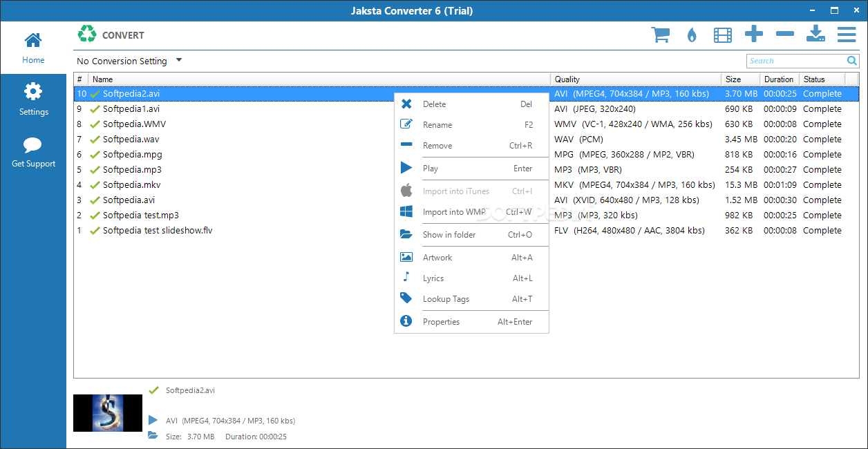The width and height of the screenshot is (868, 449).
Task: Choose Artwork from context menu
Action: pos(471,258)
